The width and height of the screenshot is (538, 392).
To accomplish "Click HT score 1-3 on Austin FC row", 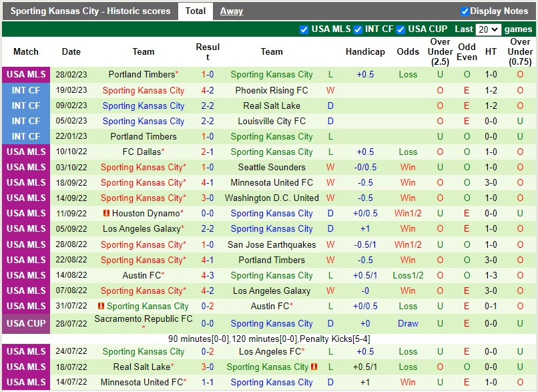I will (x=491, y=275).
